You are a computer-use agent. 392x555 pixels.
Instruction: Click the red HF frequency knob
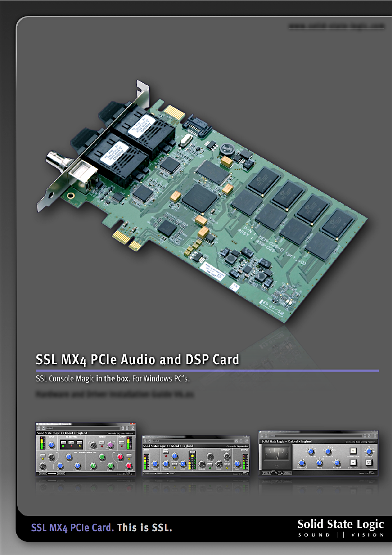(129, 465)
